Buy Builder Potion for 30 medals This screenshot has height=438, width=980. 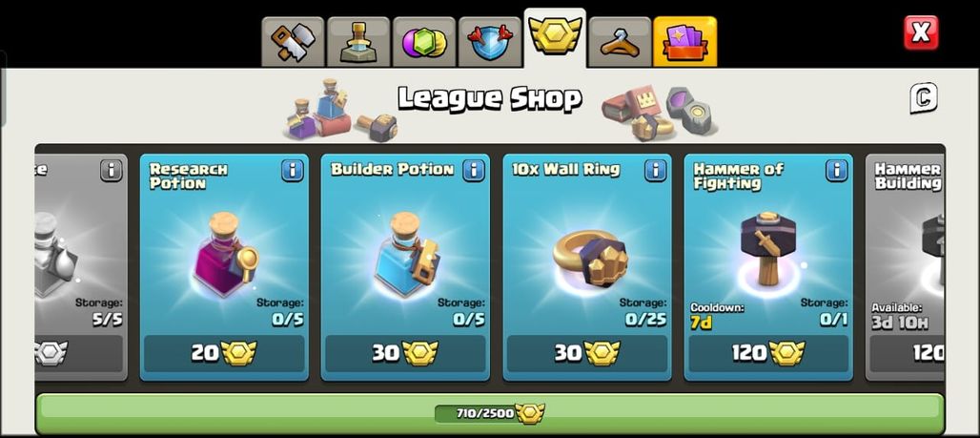[x=405, y=353]
